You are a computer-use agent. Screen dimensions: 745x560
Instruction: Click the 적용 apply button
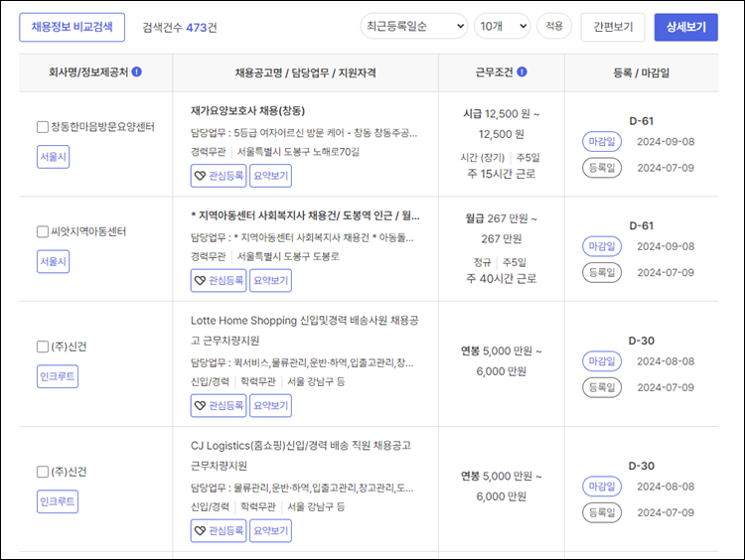(554, 26)
